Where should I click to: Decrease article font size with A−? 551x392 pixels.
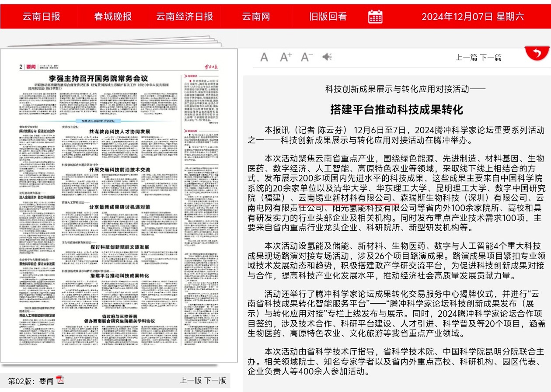point(307,57)
